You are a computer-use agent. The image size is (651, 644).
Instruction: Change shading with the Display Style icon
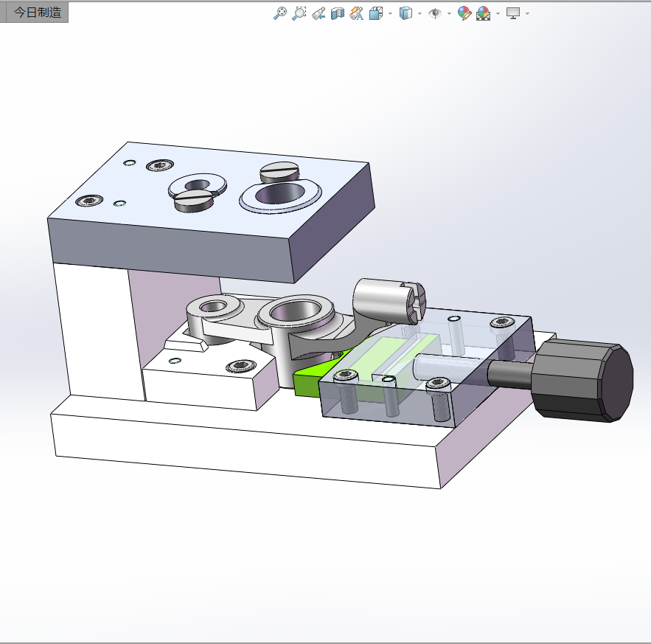406,13
